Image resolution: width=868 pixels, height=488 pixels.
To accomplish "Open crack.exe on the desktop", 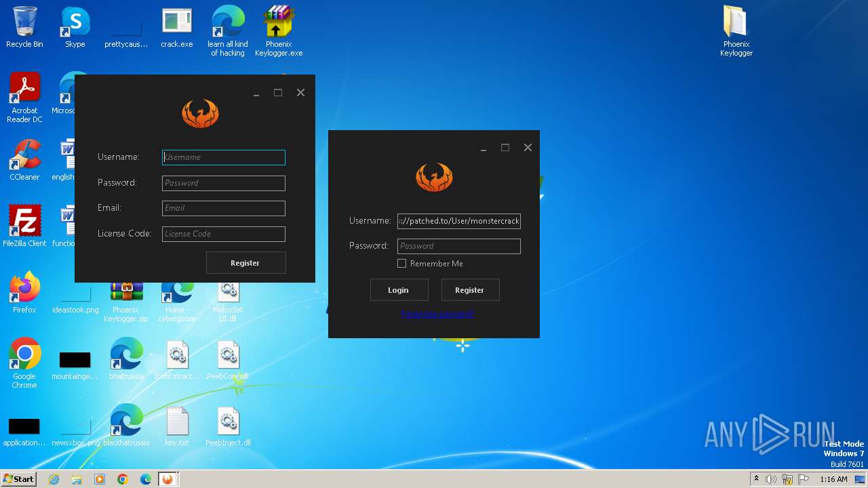I will 176,27.
